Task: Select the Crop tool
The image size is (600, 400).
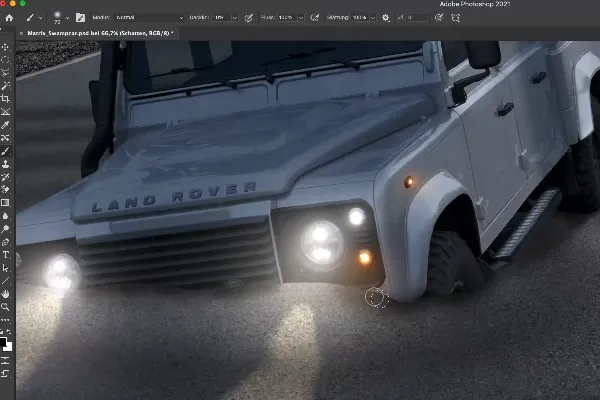Action: 5,99
